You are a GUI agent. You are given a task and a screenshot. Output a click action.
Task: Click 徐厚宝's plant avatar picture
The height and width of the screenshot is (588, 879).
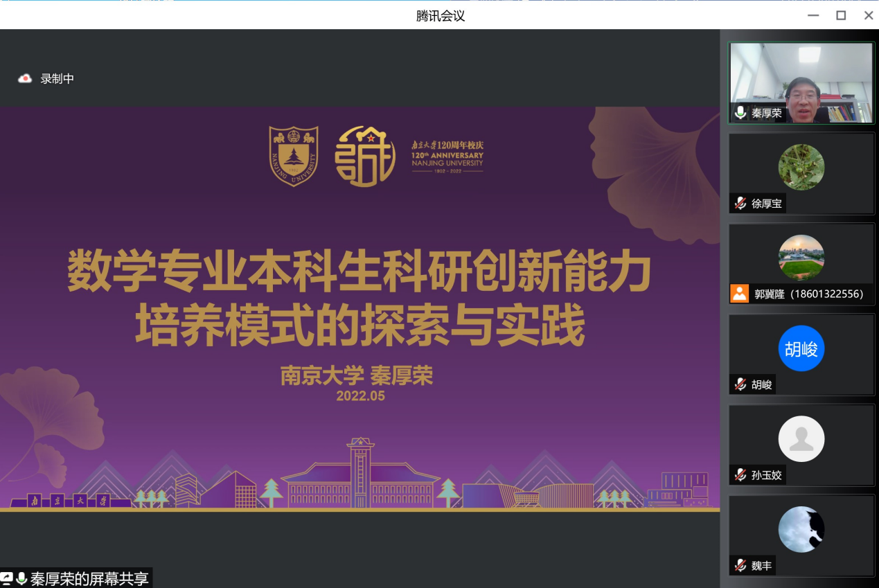pyautogui.click(x=801, y=167)
